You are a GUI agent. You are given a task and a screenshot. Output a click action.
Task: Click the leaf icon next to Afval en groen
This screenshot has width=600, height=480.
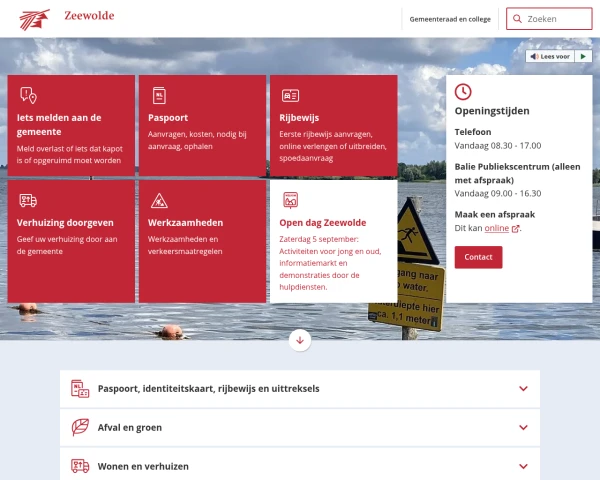(x=80, y=427)
